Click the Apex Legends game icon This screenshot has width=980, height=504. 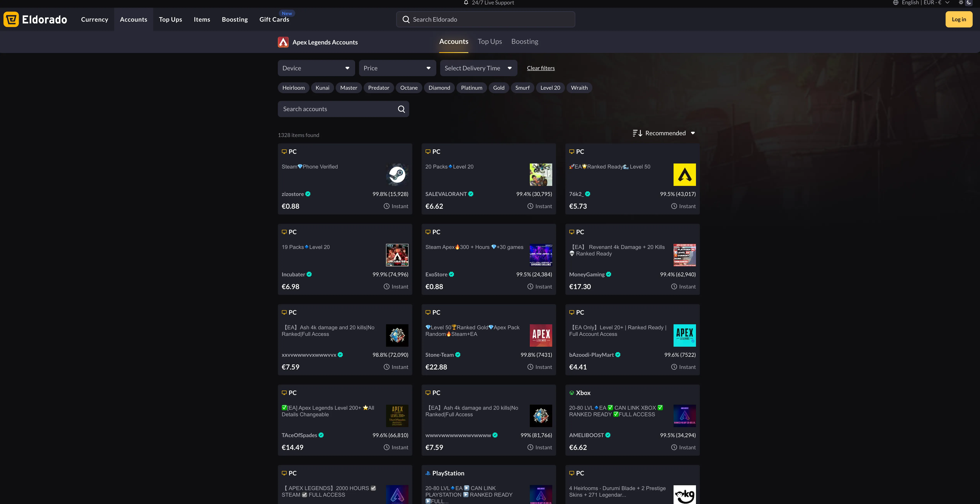[283, 42]
